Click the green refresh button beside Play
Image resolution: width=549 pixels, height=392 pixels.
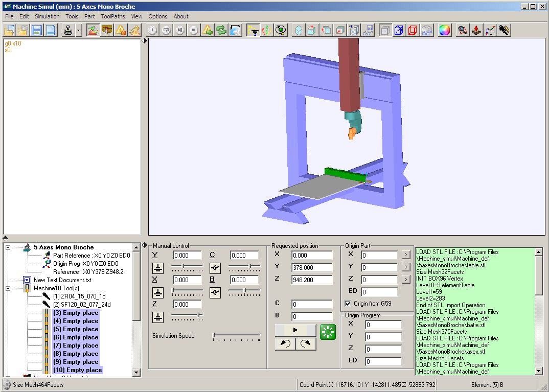point(328,331)
